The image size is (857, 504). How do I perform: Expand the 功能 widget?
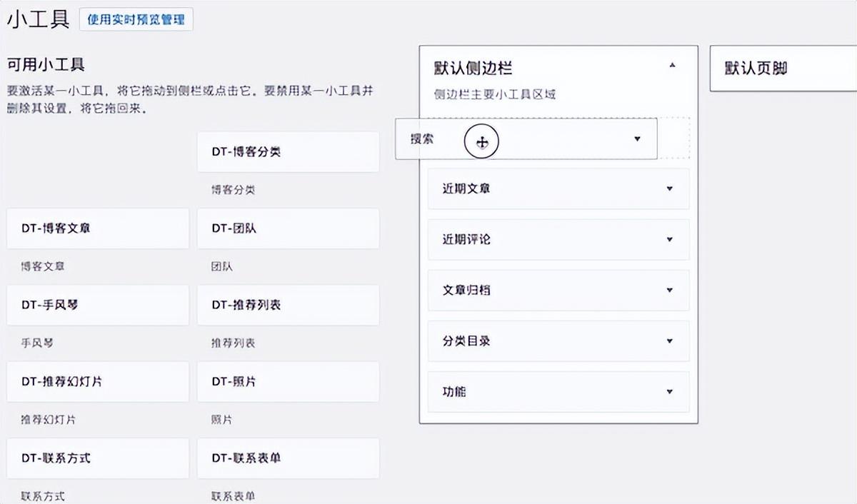[x=669, y=392]
